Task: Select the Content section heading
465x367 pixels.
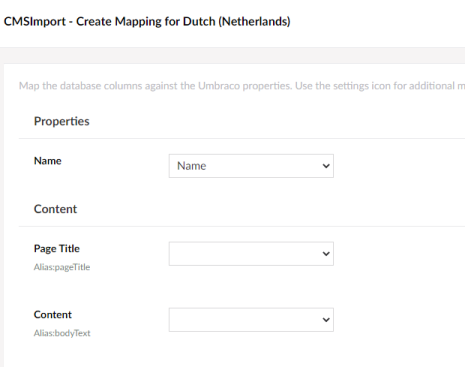Action: pos(55,209)
